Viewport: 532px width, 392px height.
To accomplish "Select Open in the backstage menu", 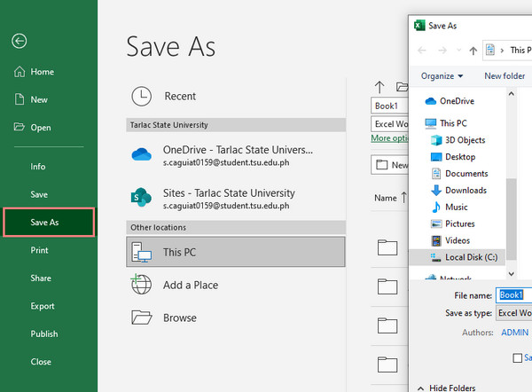I will coord(33,128).
